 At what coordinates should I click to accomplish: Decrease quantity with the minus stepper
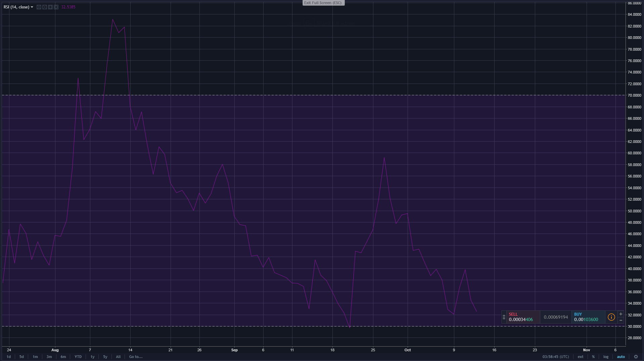tap(621, 320)
